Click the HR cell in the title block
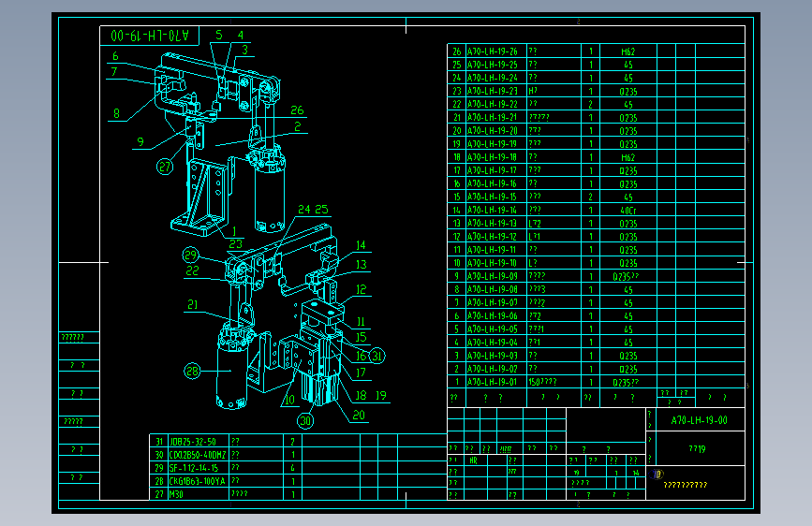 [x=473, y=460]
